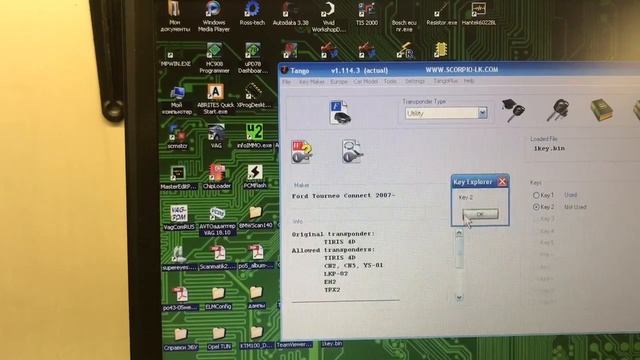Open the My Computer (Мой компьютер) icon
The width and height of the screenshot is (640, 360).
tap(177, 100)
